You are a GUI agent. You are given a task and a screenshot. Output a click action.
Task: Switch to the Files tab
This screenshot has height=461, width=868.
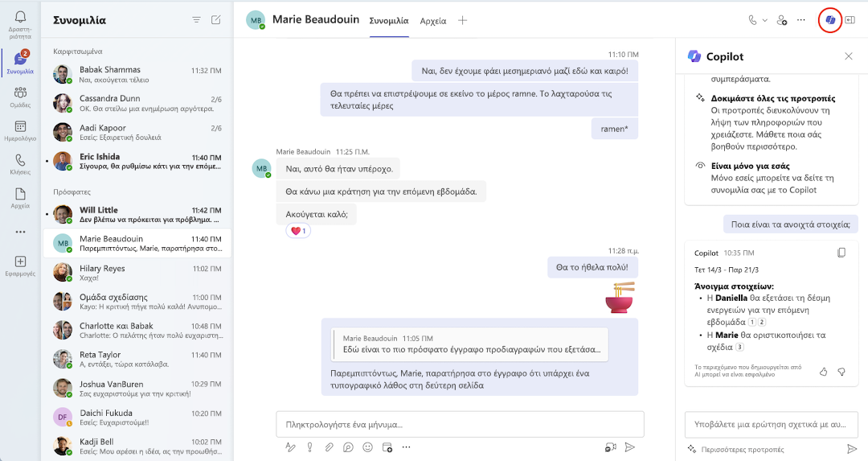coord(433,21)
